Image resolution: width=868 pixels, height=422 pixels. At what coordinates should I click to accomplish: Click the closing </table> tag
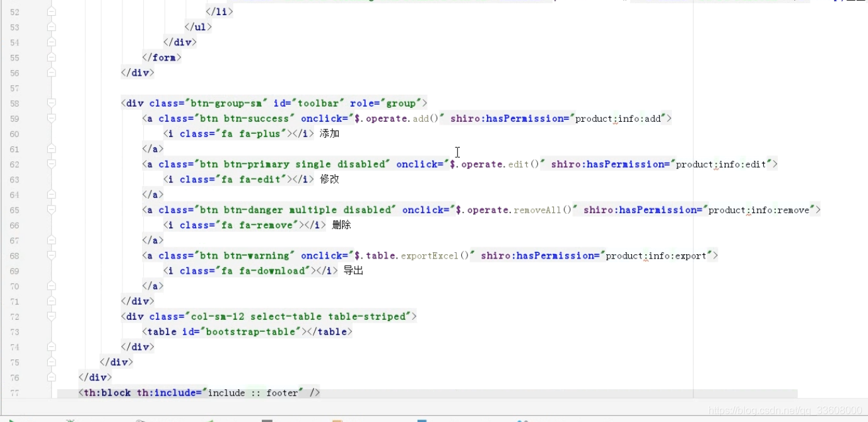[328, 332]
